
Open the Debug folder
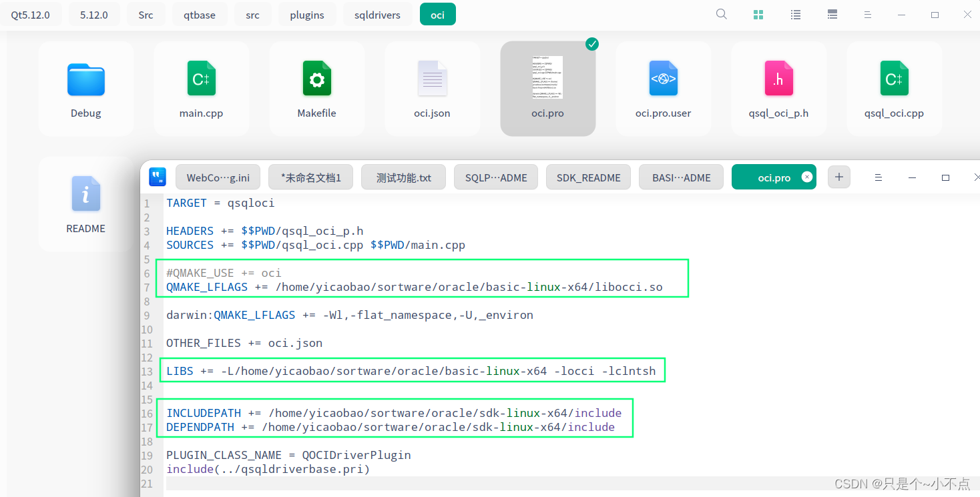pos(85,87)
